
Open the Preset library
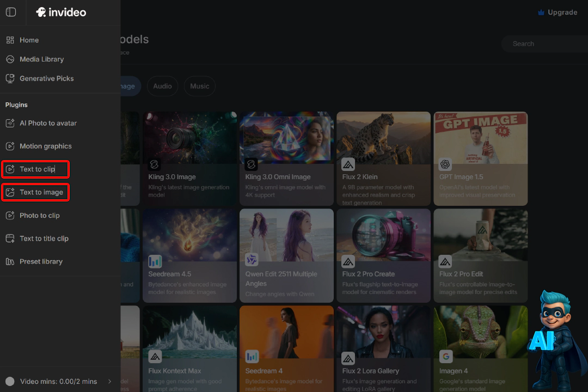(x=41, y=261)
